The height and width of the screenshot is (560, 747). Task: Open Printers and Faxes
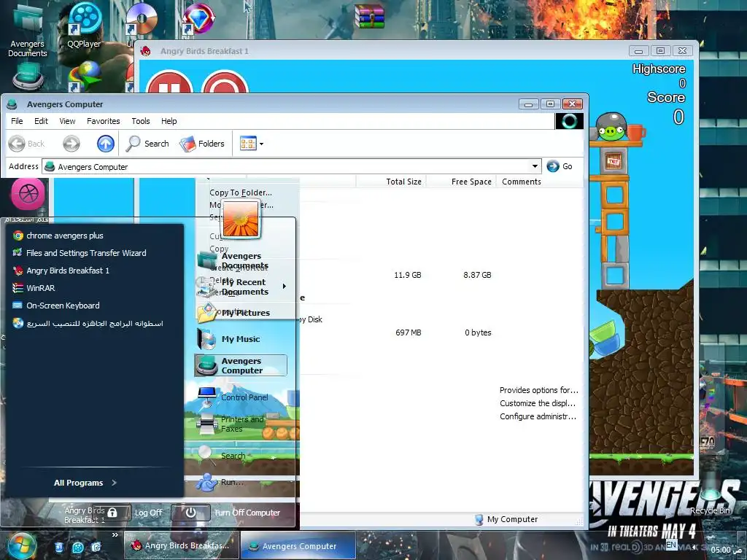tap(242, 424)
